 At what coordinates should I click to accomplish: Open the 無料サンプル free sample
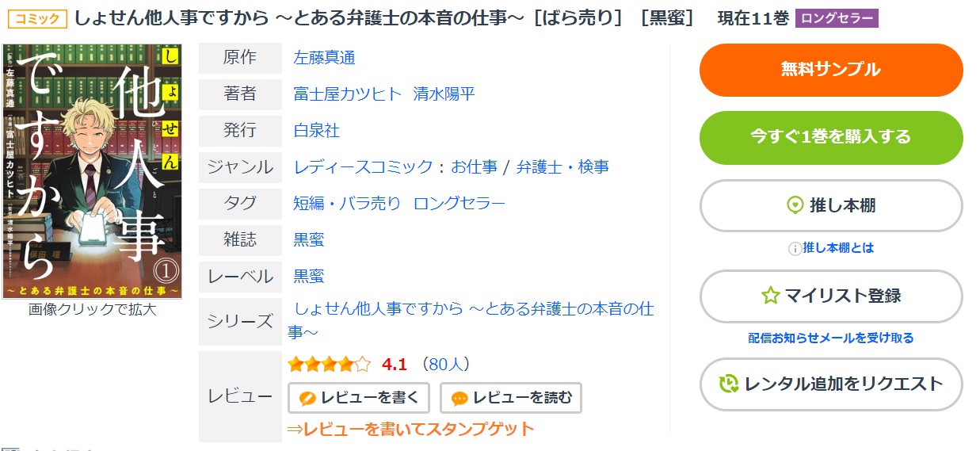click(x=831, y=70)
